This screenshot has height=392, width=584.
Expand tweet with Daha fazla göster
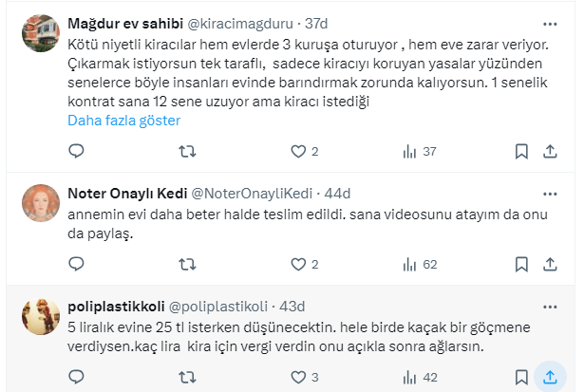click(123, 121)
